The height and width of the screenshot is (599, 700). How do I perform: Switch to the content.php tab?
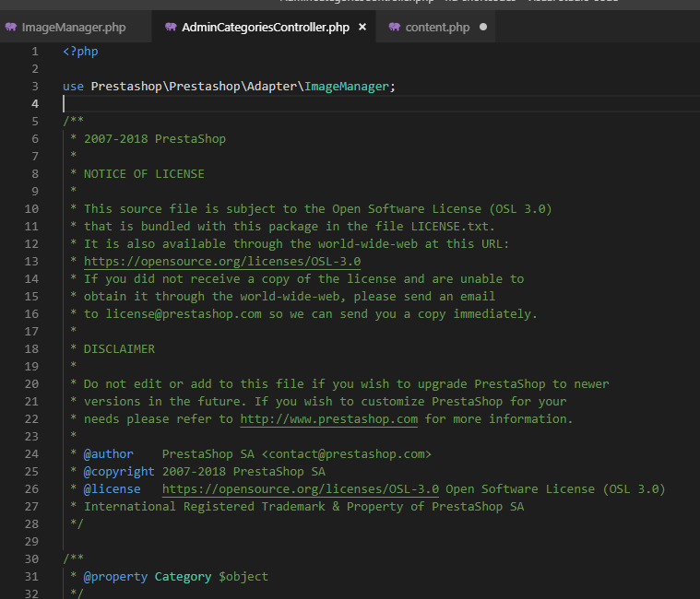437,28
